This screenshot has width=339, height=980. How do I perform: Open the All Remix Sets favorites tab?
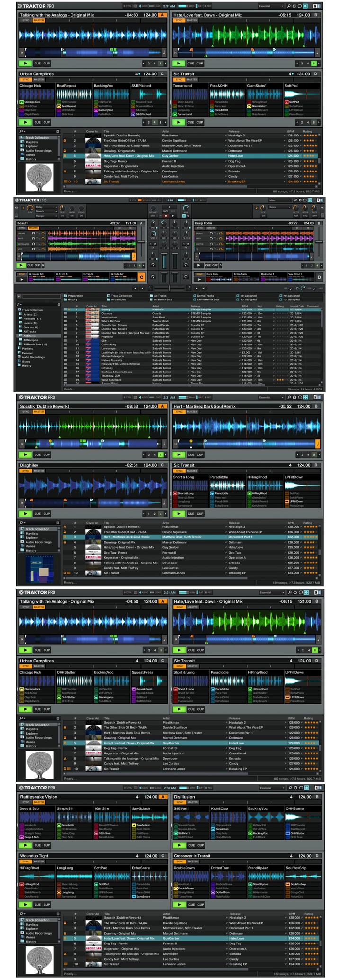coord(160,299)
